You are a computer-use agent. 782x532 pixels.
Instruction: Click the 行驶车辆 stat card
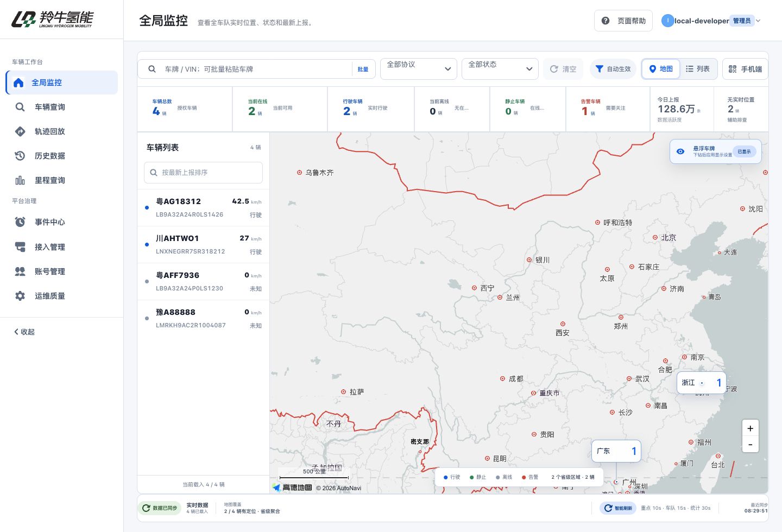[371, 109]
